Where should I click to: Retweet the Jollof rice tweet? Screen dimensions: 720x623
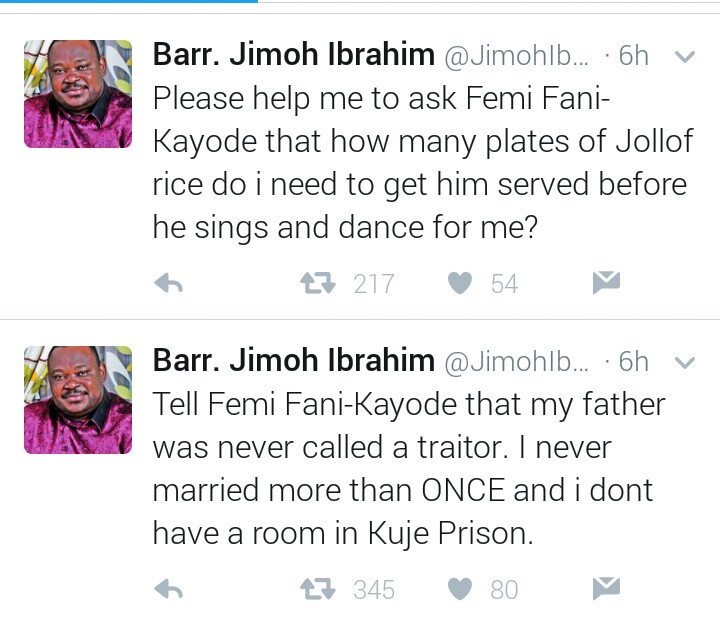point(316,285)
